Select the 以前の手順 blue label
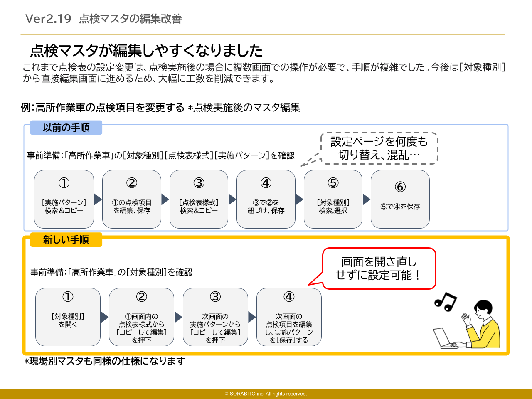The width and height of the screenshot is (532, 399). click(x=66, y=128)
